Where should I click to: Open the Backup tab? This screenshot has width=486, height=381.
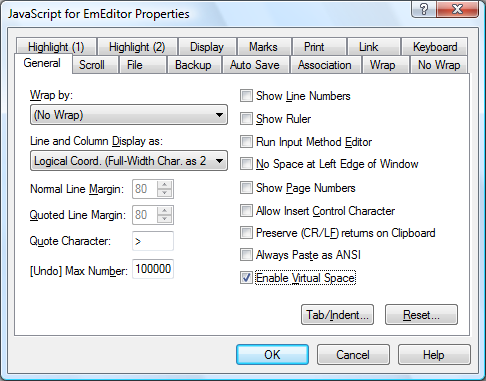[193, 65]
